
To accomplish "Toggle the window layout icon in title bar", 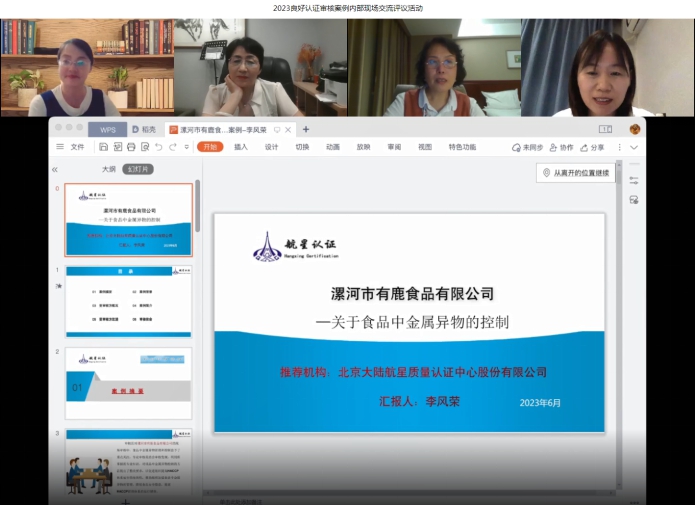I will pyautogui.click(x=605, y=129).
